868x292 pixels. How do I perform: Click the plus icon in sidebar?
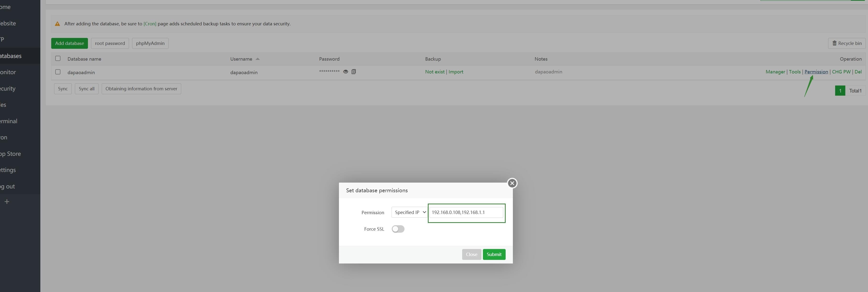coord(7,202)
